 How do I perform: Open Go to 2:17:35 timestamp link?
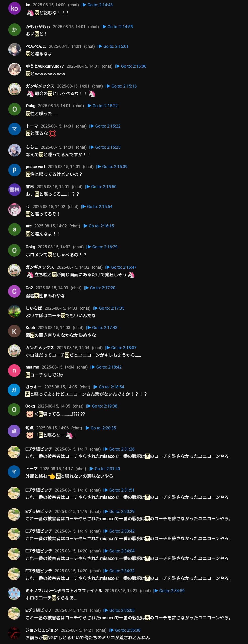109,308
